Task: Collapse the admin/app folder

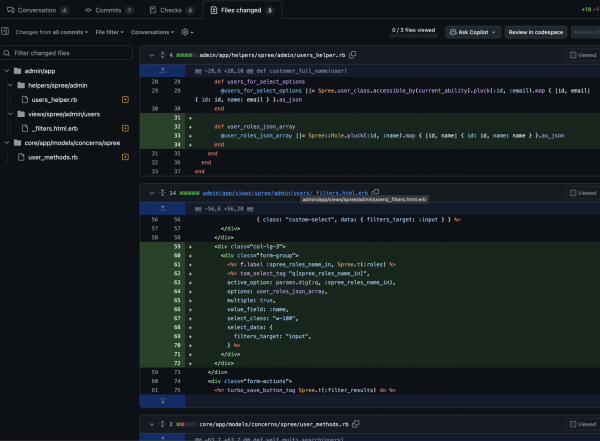Action: (7, 71)
